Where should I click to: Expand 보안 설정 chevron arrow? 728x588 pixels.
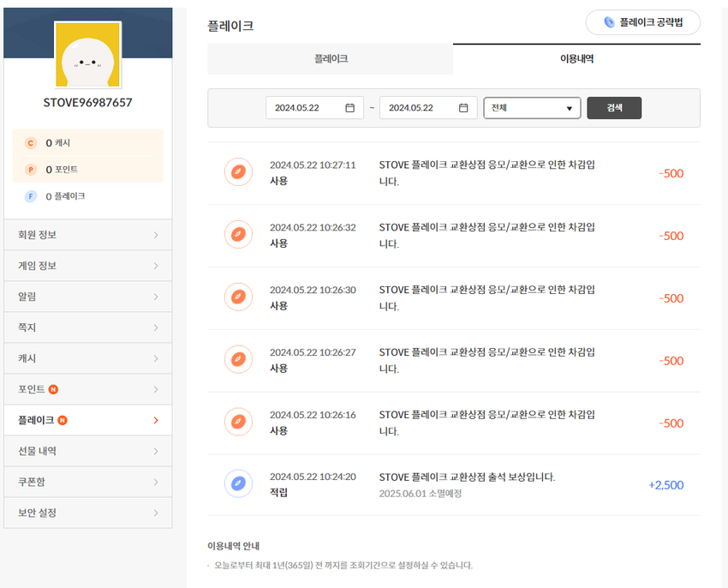[x=156, y=513]
